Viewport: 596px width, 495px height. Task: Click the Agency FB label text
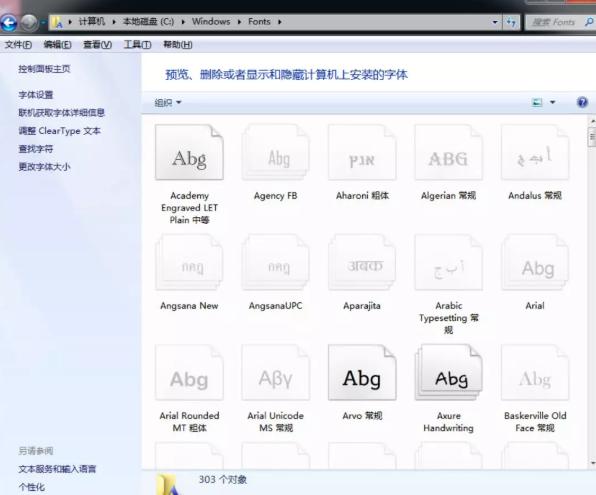[276, 196]
